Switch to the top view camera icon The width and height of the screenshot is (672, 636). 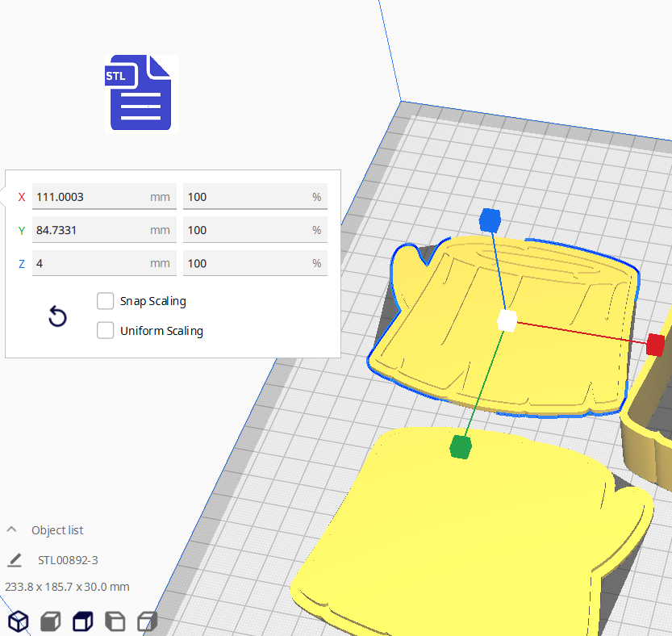82,621
